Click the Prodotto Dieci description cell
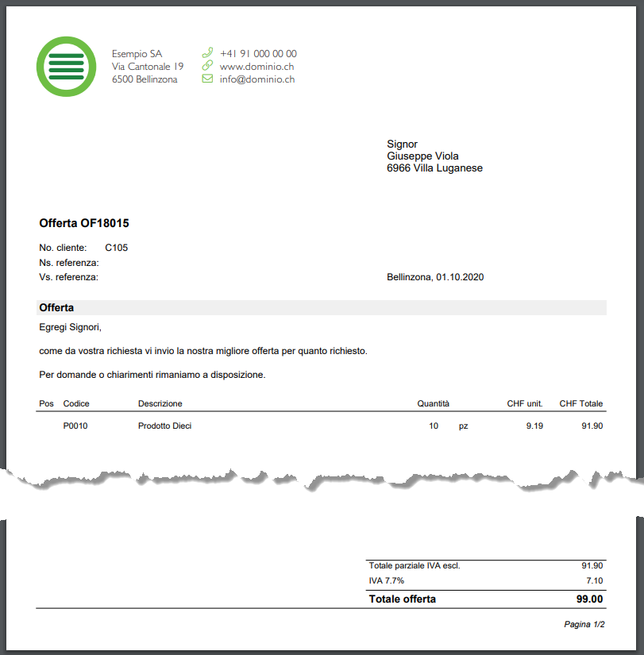This screenshot has width=644, height=655. [x=164, y=426]
